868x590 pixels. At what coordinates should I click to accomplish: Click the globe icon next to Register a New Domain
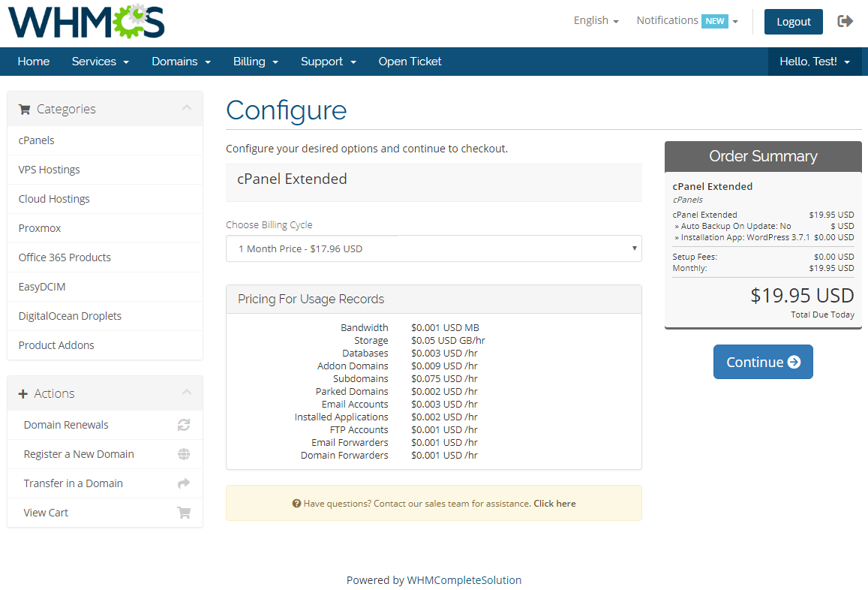pos(184,453)
